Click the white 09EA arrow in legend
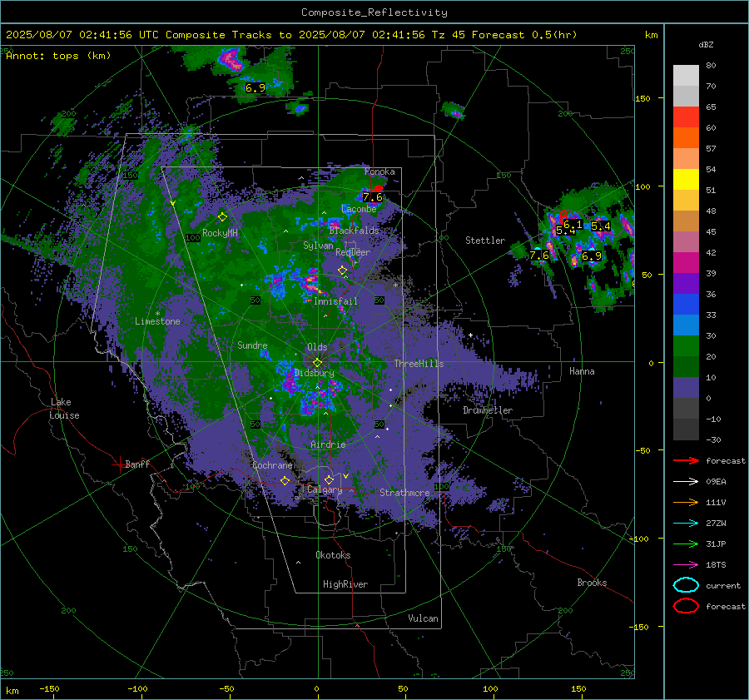The image size is (749, 700). pos(686,482)
